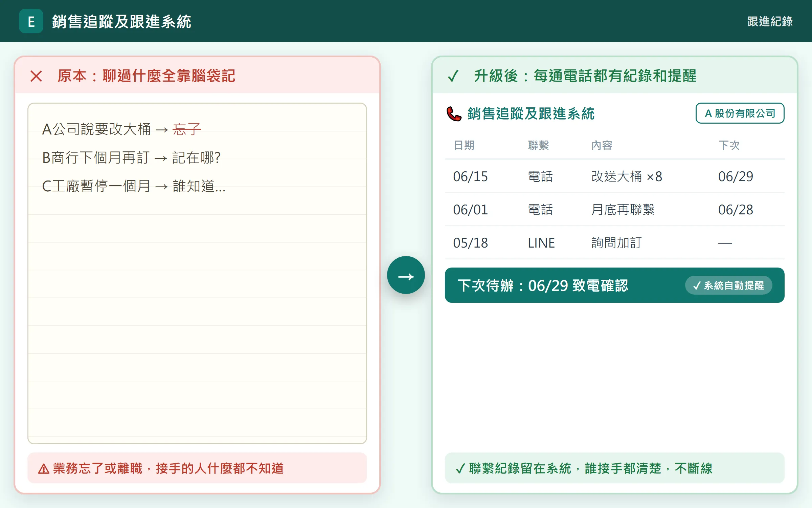The height and width of the screenshot is (508, 812).
Task: Click the 下次 column header
Action: click(729, 145)
